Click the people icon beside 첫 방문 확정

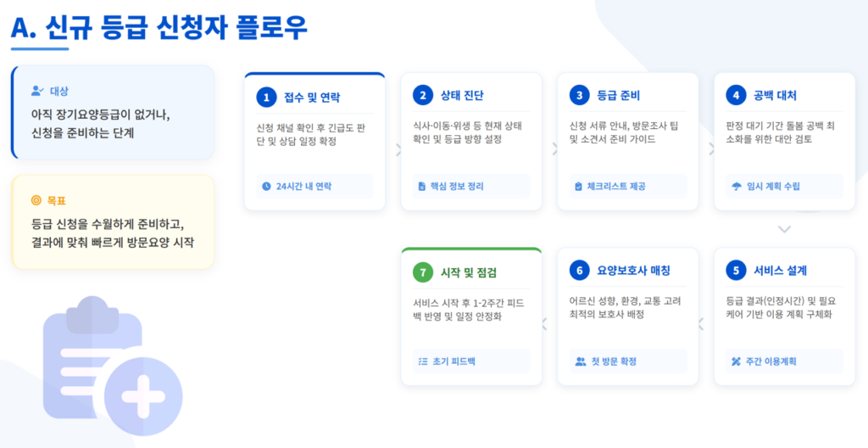point(580,361)
